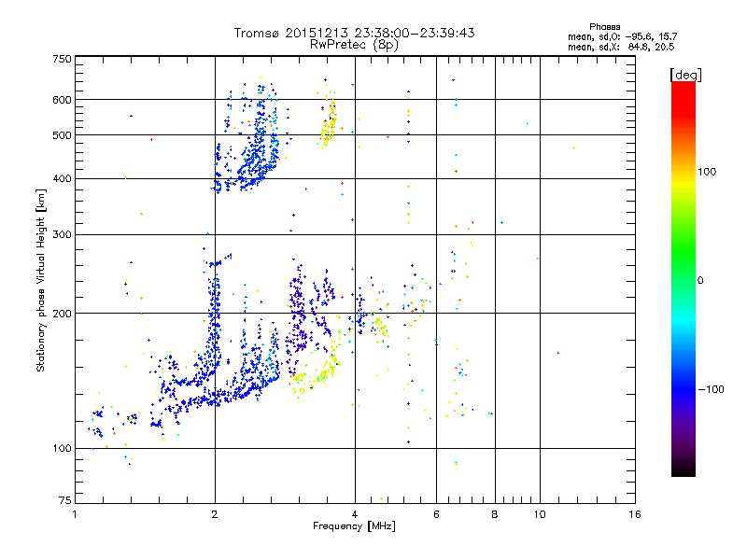Click the x-axis tick label '2'
747x560 pixels.
click(215, 514)
